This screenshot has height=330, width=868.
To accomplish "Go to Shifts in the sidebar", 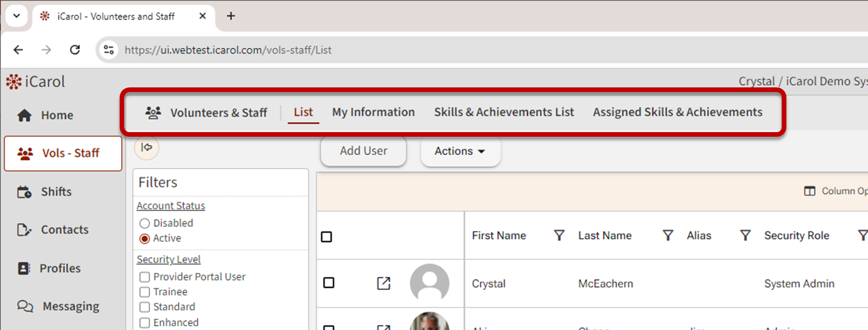I will [x=56, y=192].
